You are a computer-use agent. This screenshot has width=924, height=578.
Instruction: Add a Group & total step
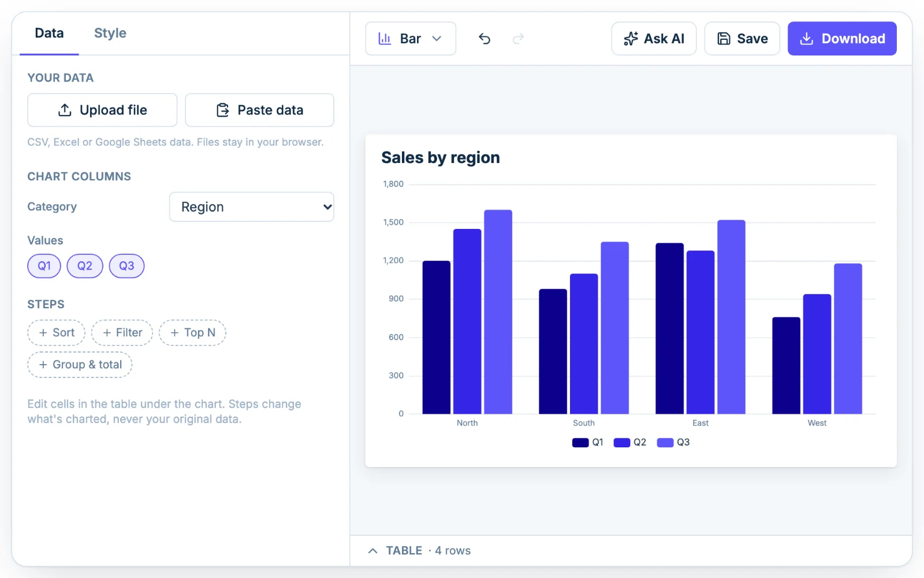(x=80, y=365)
